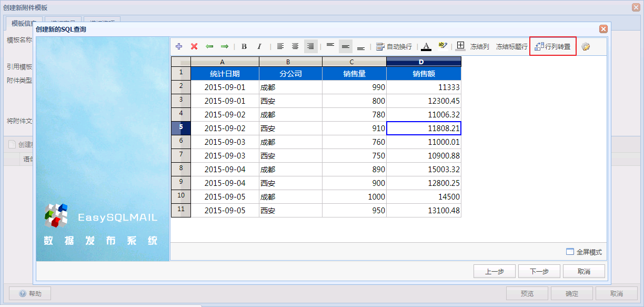The image size is (644, 307).
Task: Click the green left arrow icon
Action: point(209,46)
